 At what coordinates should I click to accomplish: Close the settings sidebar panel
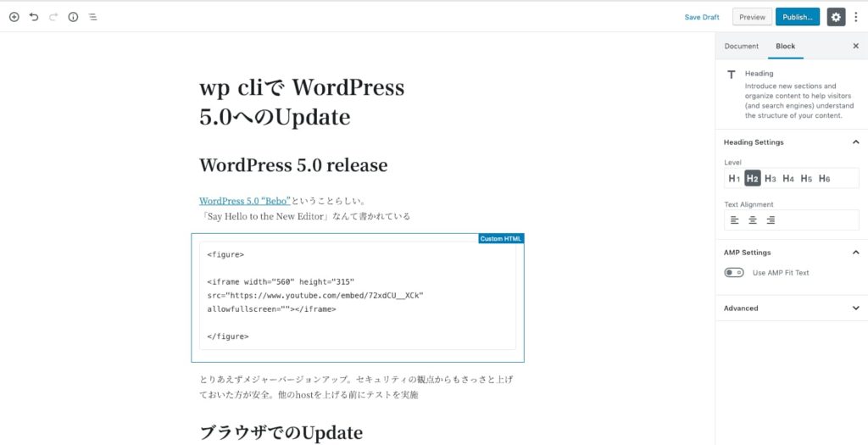(x=855, y=46)
